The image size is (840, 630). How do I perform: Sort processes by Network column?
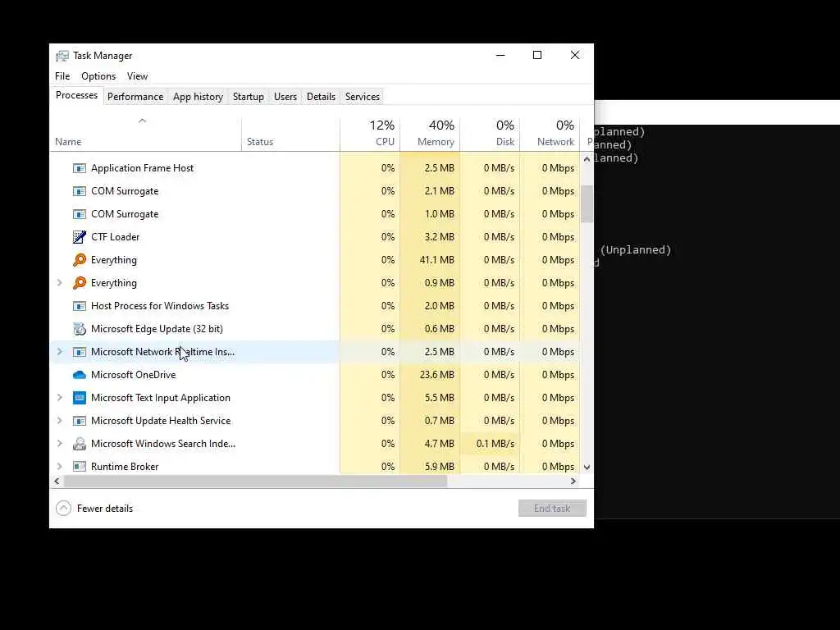(550, 134)
